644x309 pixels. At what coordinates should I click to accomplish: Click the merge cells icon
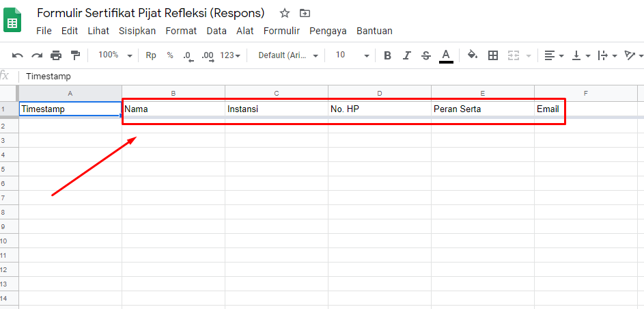(x=514, y=55)
